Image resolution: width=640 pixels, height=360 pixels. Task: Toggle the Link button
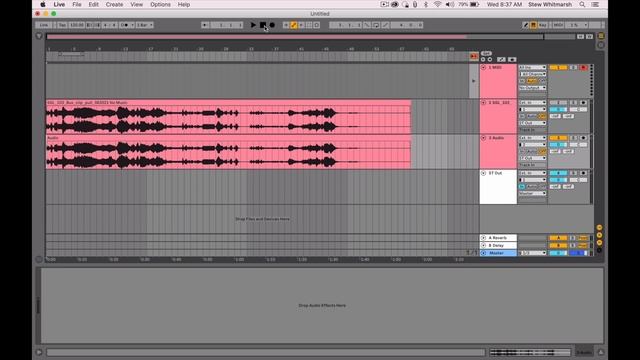tap(44, 25)
